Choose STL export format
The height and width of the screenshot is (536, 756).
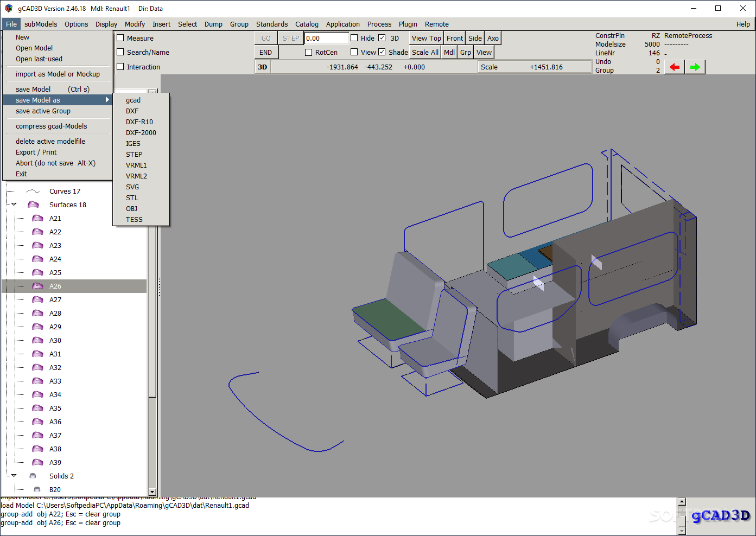[x=132, y=197]
